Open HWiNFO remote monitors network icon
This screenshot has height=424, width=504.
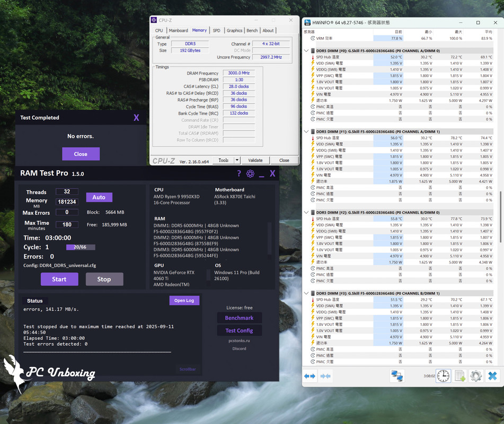coord(397,376)
